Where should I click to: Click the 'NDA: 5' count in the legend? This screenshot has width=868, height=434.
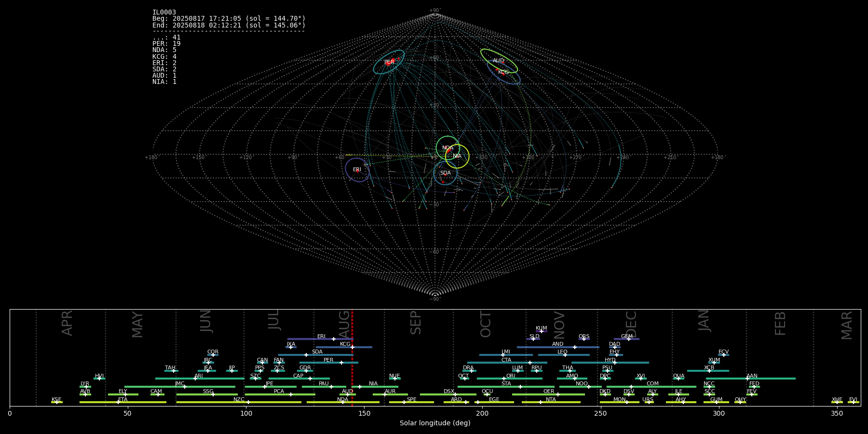tap(164, 50)
